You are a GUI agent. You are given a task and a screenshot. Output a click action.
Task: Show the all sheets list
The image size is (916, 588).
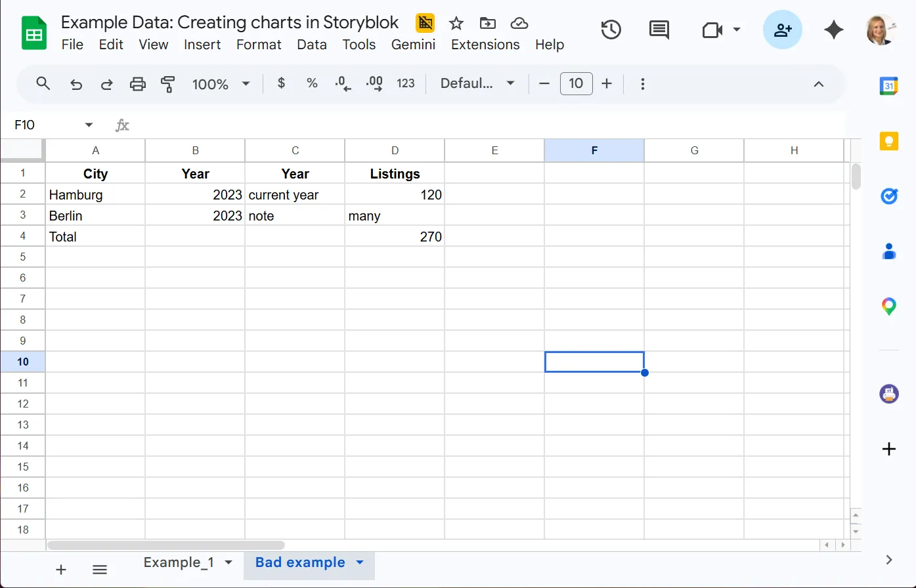[x=100, y=569]
